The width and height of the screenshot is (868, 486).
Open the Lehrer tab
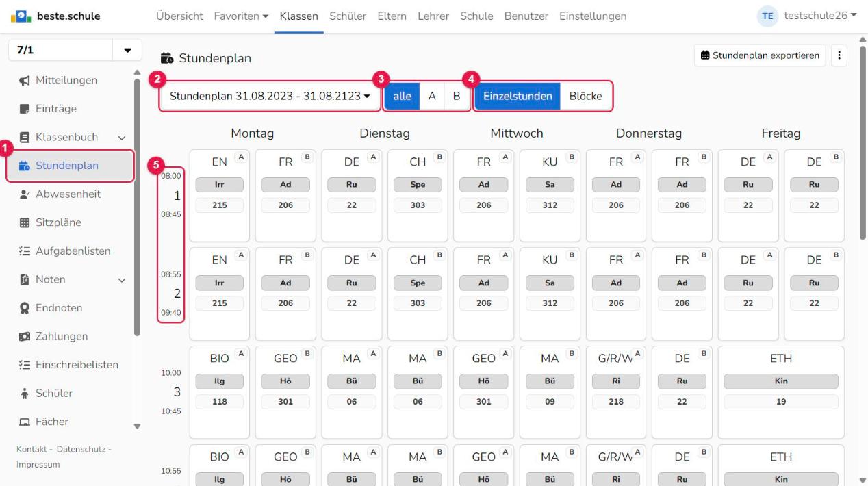click(x=433, y=16)
